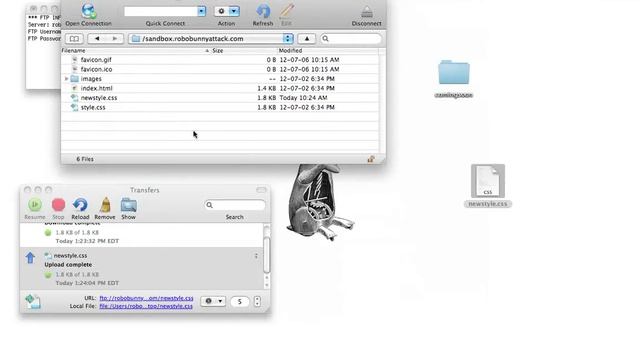640x360 pixels.
Task: Click the style.css file icon in the list
Action: (74, 107)
